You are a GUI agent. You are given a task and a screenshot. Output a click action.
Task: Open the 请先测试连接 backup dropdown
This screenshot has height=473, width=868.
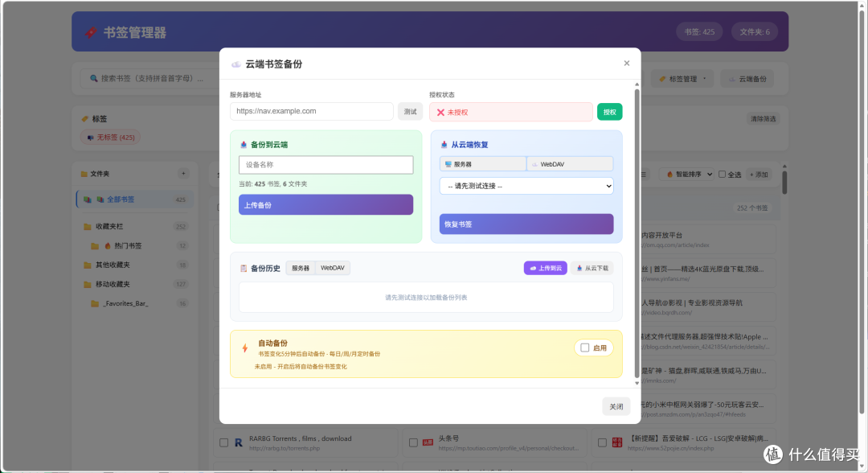point(526,186)
